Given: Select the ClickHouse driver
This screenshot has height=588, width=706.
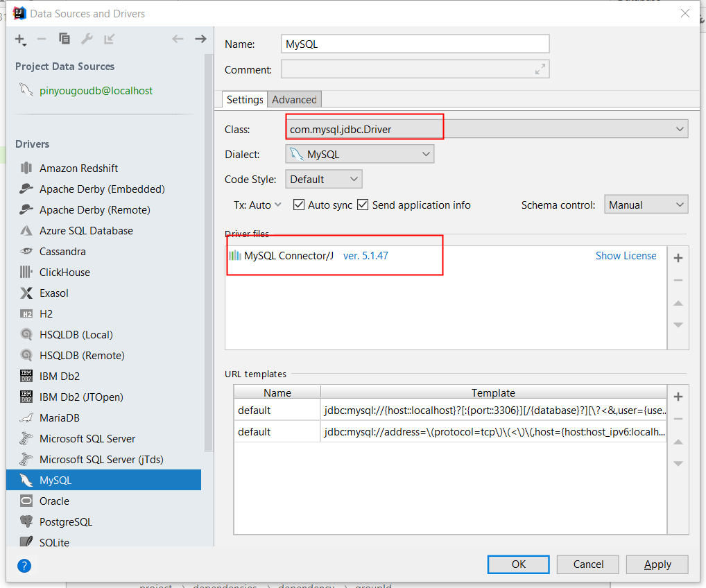Looking at the screenshot, I should [x=103, y=273].
